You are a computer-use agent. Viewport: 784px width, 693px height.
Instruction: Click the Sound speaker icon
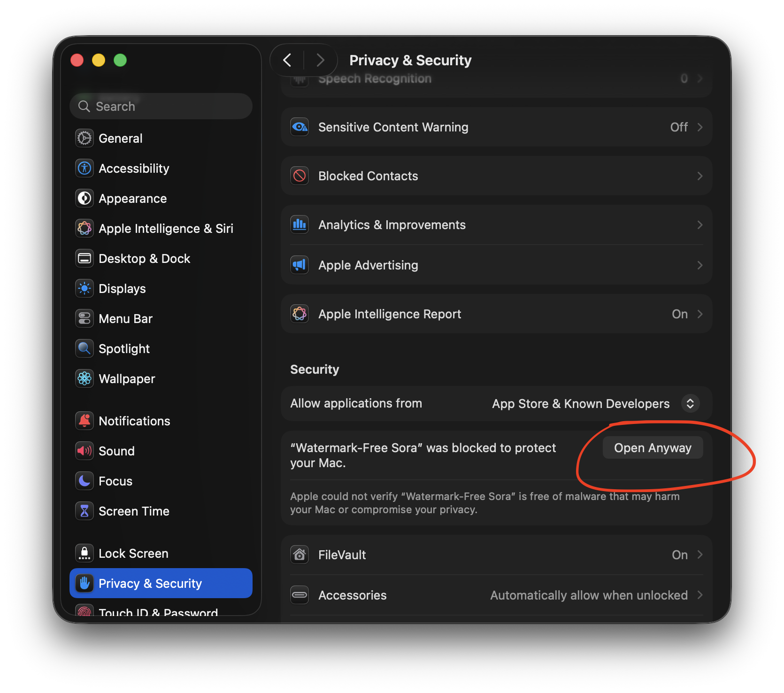coord(85,451)
